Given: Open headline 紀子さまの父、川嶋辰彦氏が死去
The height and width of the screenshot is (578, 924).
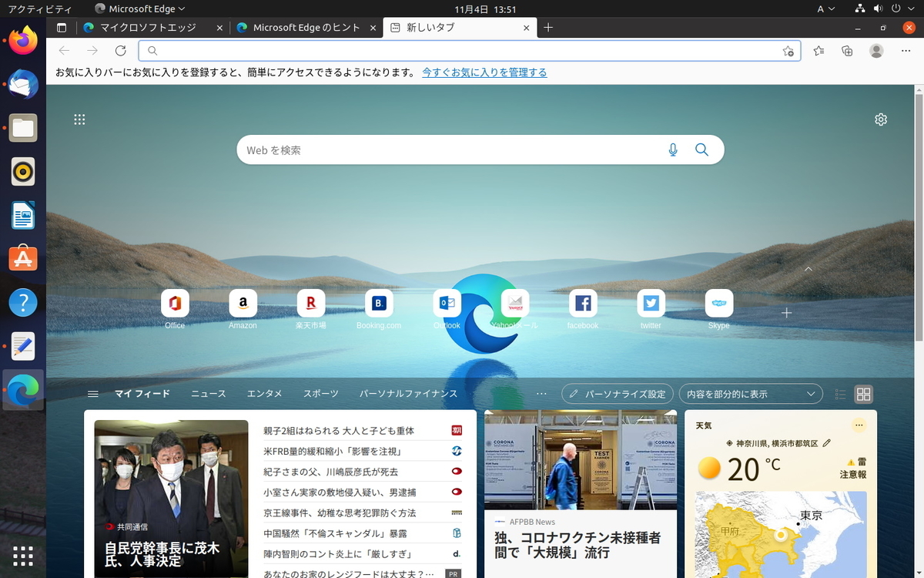Looking at the screenshot, I should [331, 472].
